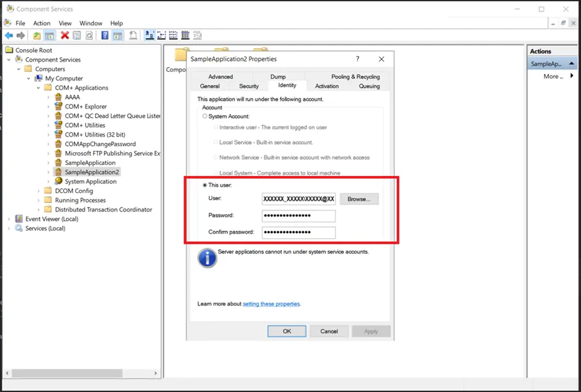Collapse the Computers tree node

pyautogui.click(x=18, y=69)
